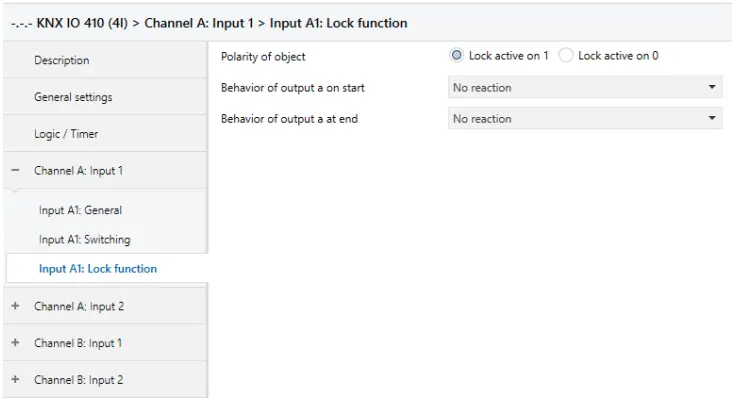Open the General settings tab
Screen dimensions: 735x401
click(x=73, y=98)
